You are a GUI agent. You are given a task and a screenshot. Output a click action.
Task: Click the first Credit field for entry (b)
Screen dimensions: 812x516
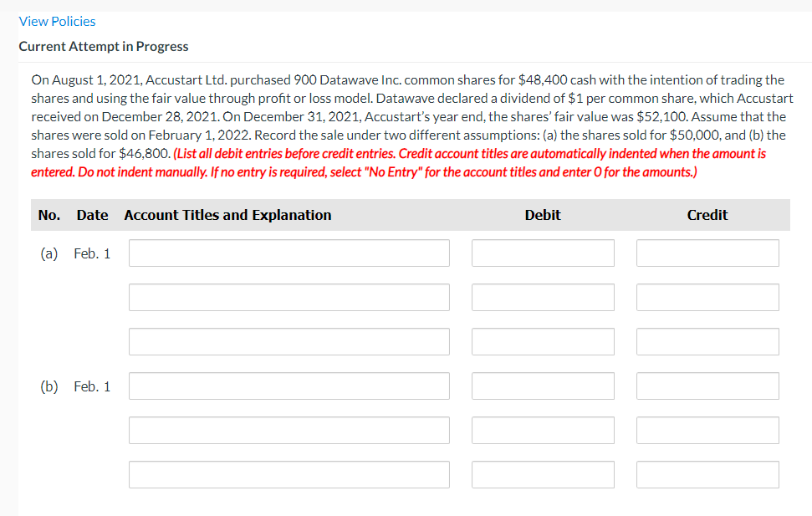707,386
